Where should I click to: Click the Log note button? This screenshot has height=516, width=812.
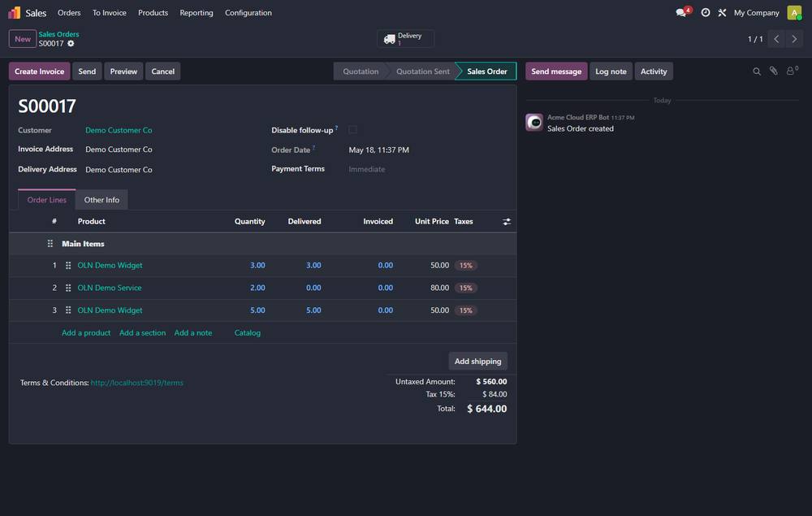coord(611,72)
